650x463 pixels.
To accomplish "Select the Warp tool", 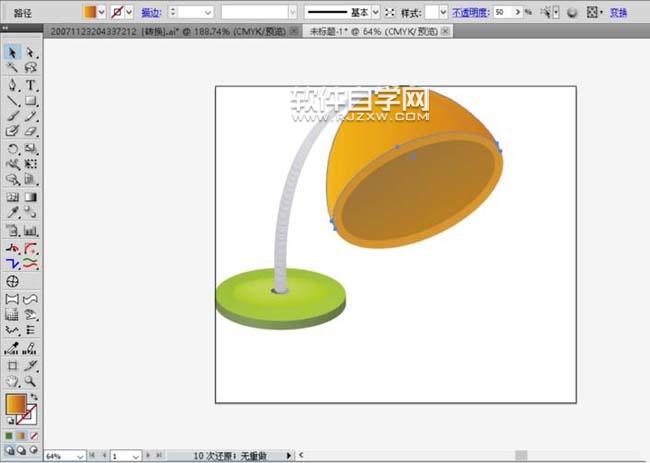I will click(x=12, y=164).
